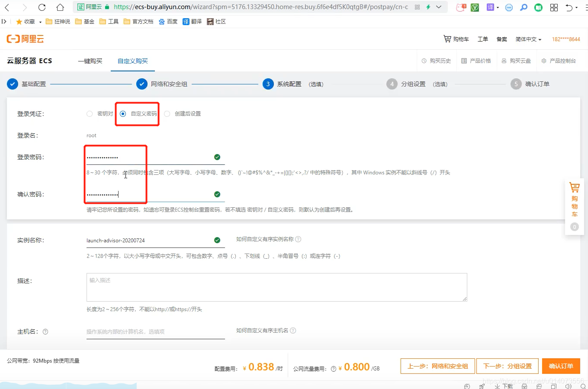
Task: Click the blue magnifier search extension icon
Action: [x=524, y=7]
